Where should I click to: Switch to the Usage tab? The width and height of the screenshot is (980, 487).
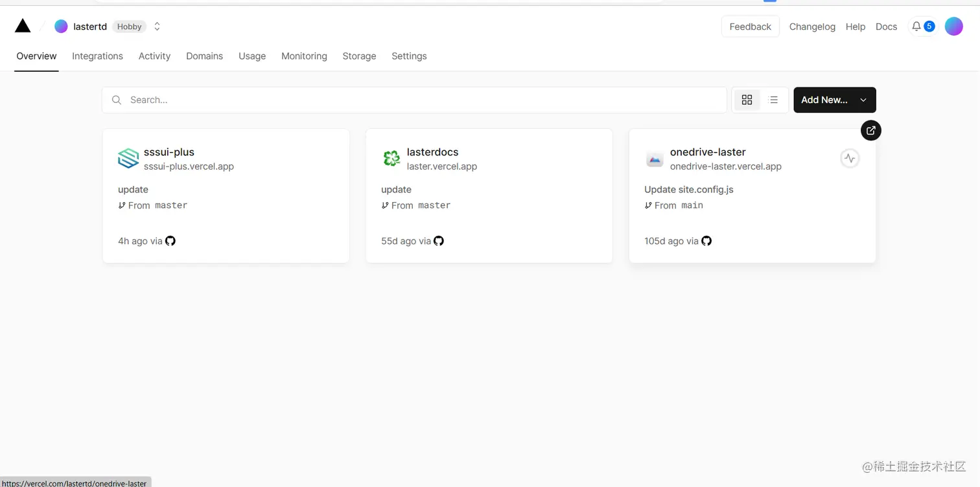coord(252,56)
